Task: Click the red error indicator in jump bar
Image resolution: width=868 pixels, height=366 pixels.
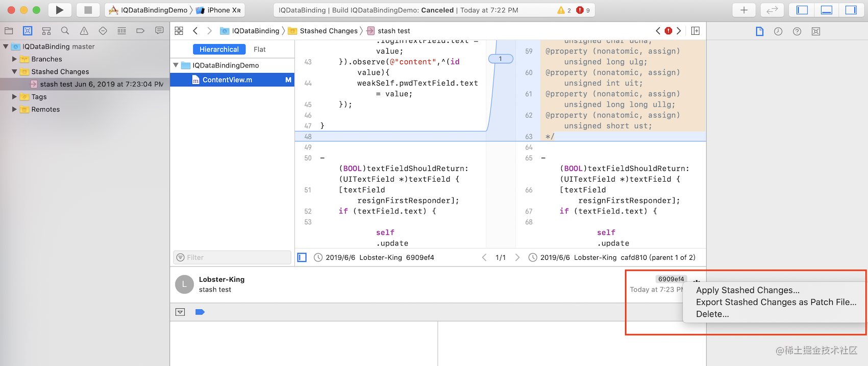Action: point(668,31)
